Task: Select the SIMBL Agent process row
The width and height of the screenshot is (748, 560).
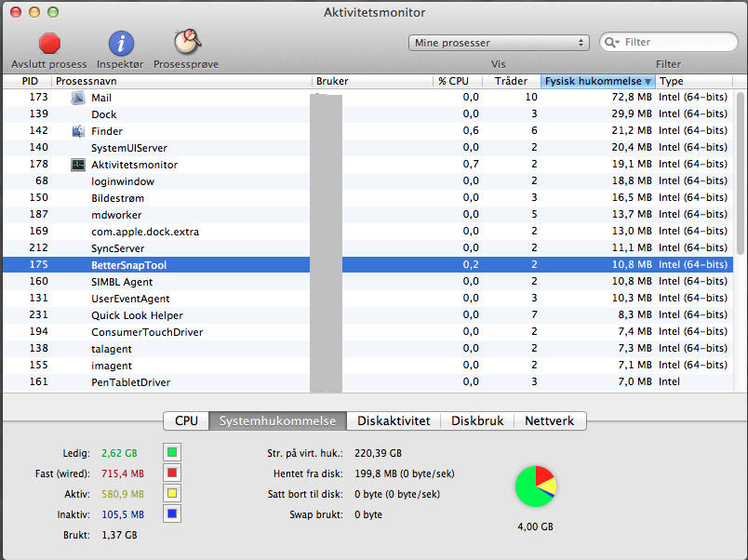Action: coord(367,282)
